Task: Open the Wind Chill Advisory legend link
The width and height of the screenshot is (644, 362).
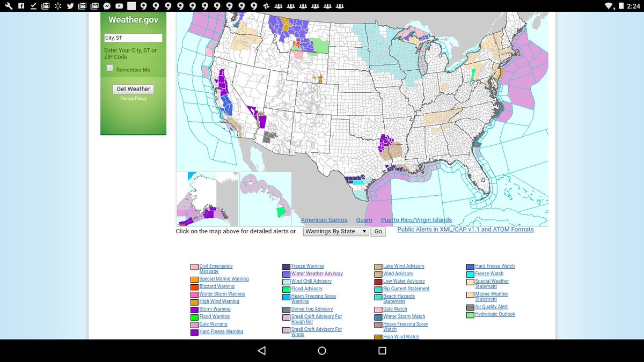Action: pos(311,281)
